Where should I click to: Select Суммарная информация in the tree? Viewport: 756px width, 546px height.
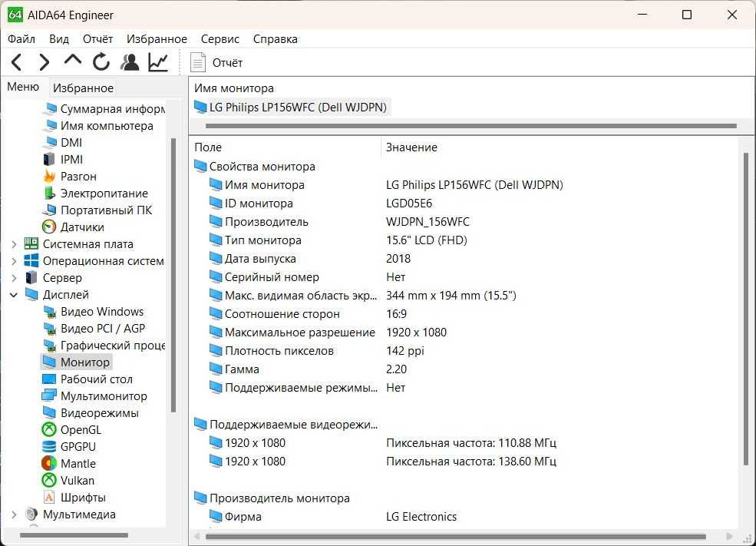pos(103,109)
